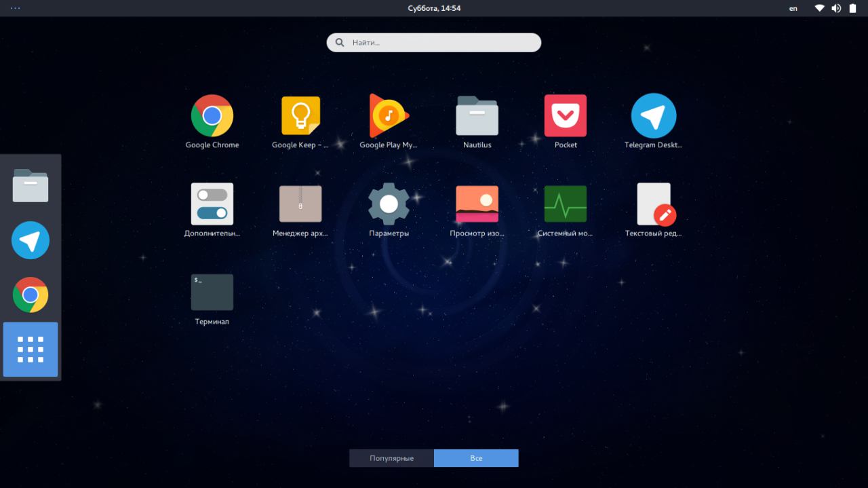Open Просмотр изображений image viewer
The image size is (868, 488).
coord(477,204)
